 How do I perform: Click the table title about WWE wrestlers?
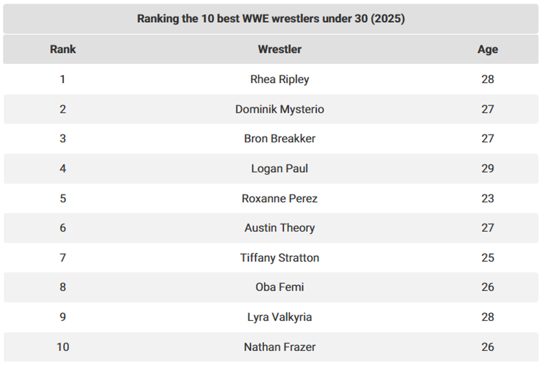(x=271, y=19)
